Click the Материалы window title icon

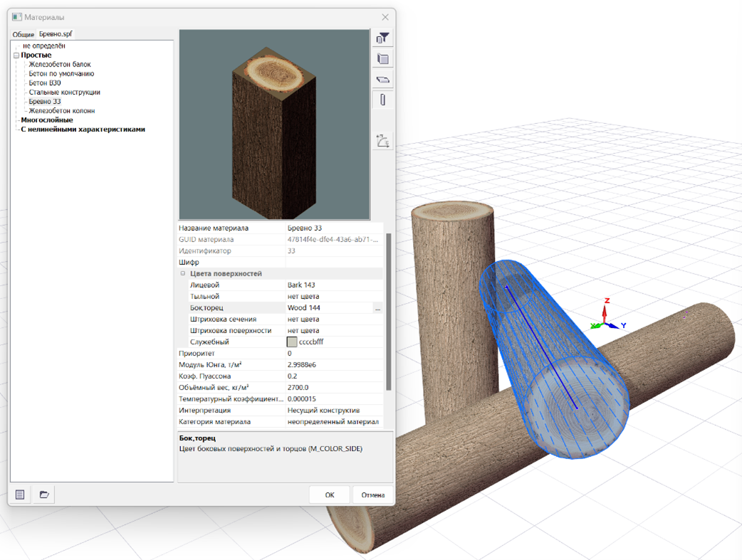point(17,17)
